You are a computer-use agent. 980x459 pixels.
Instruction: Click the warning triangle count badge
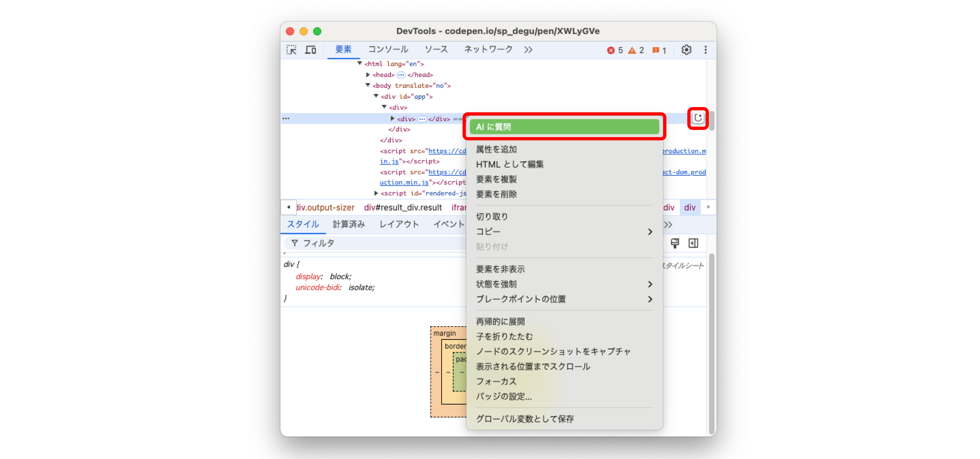tap(636, 50)
